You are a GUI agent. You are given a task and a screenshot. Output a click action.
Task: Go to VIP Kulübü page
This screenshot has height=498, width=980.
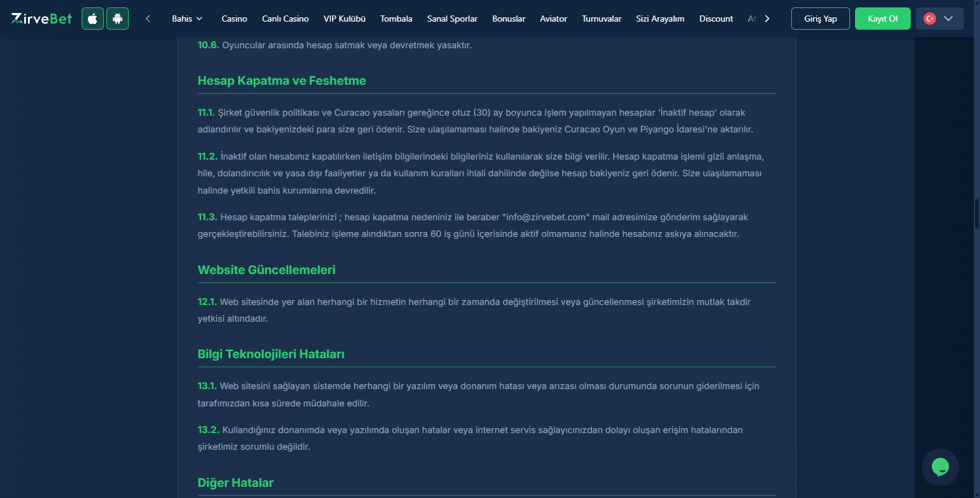tap(345, 19)
